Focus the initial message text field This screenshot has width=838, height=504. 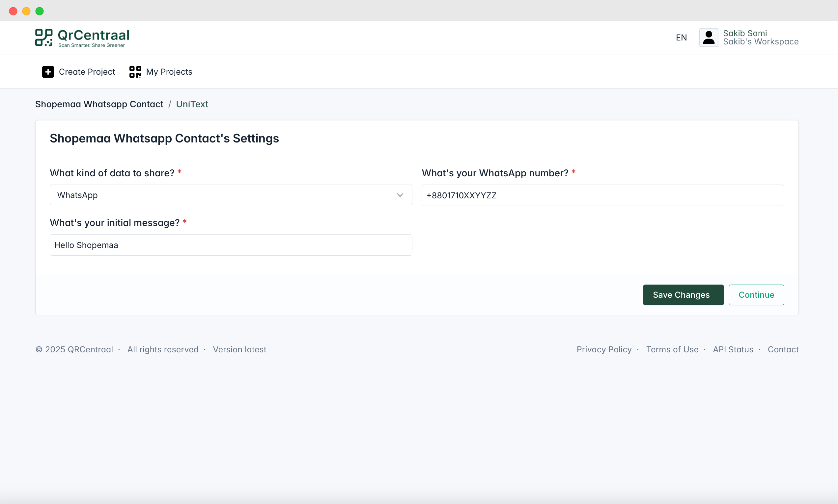[231, 245]
